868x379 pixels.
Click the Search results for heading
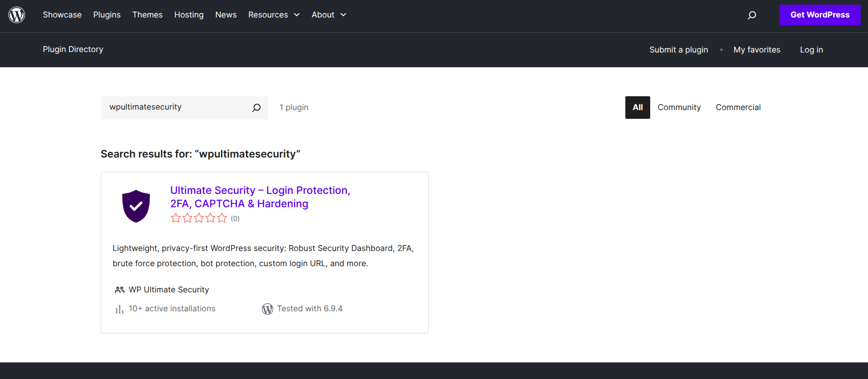point(200,154)
